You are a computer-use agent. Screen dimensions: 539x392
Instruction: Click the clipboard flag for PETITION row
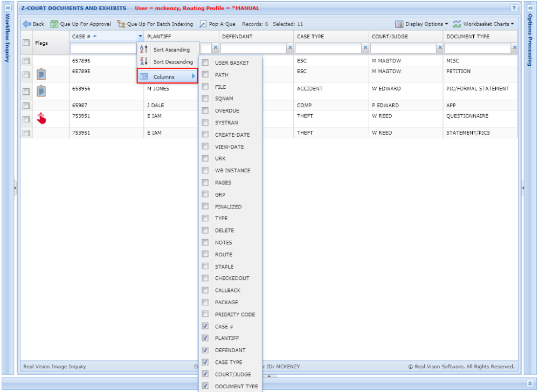[42, 74]
